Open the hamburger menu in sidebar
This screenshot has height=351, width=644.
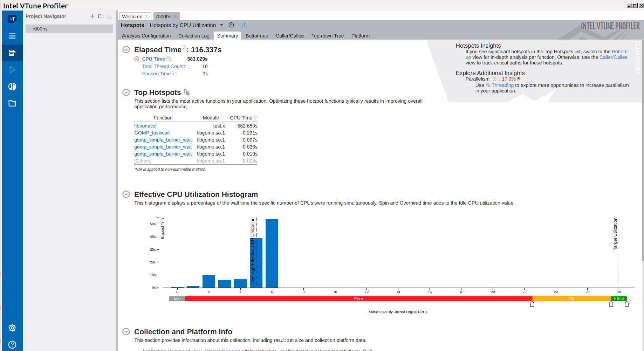12,36
